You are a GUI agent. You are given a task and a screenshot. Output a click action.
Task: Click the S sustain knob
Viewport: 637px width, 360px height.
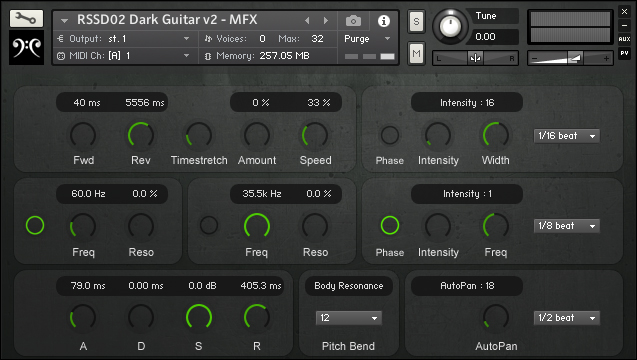(x=199, y=317)
